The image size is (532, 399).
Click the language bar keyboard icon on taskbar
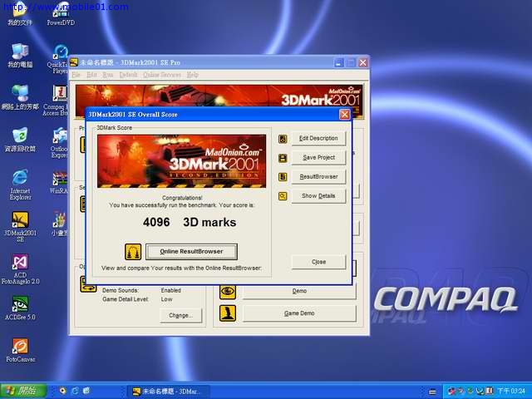(432, 392)
